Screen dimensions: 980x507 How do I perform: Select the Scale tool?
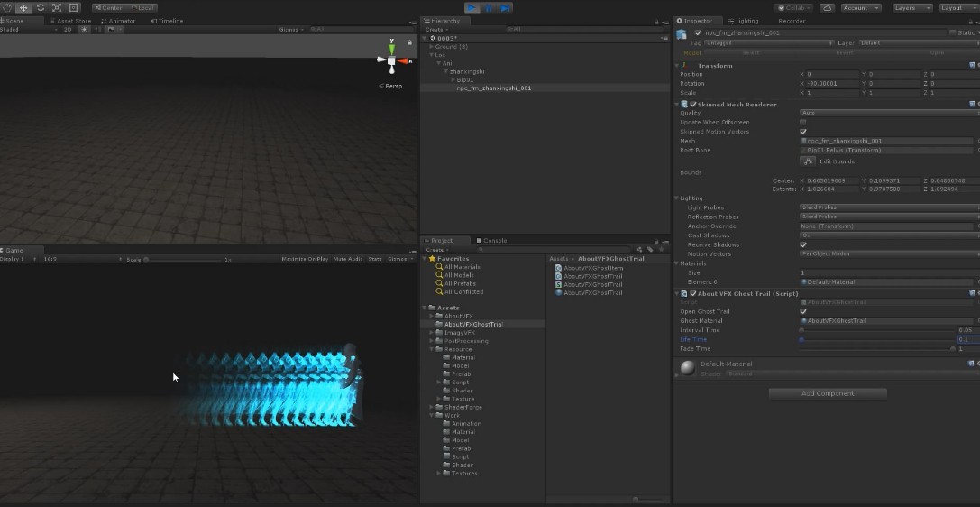(x=57, y=7)
